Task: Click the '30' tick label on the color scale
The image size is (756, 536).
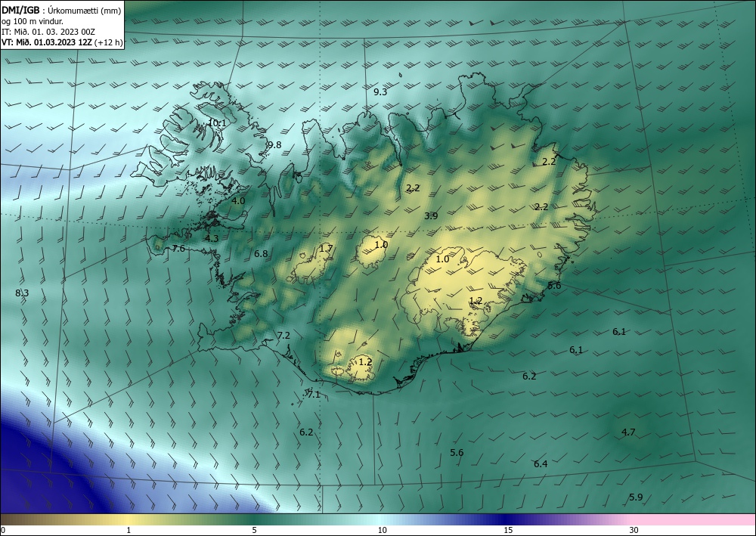Action: [x=634, y=531]
